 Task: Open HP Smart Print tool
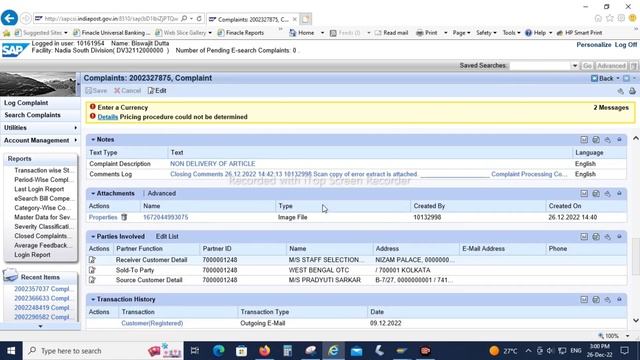(579, 33)
